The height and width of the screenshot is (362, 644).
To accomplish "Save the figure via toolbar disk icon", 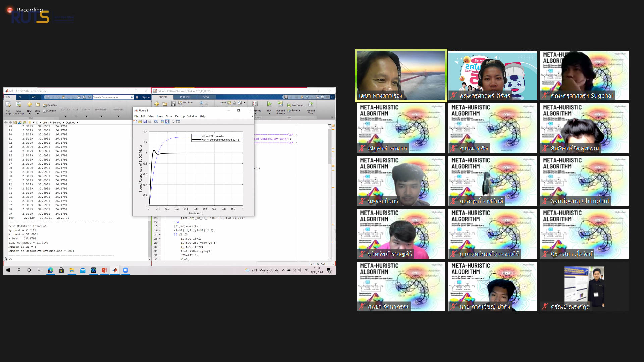I will [x=145, y=122].
